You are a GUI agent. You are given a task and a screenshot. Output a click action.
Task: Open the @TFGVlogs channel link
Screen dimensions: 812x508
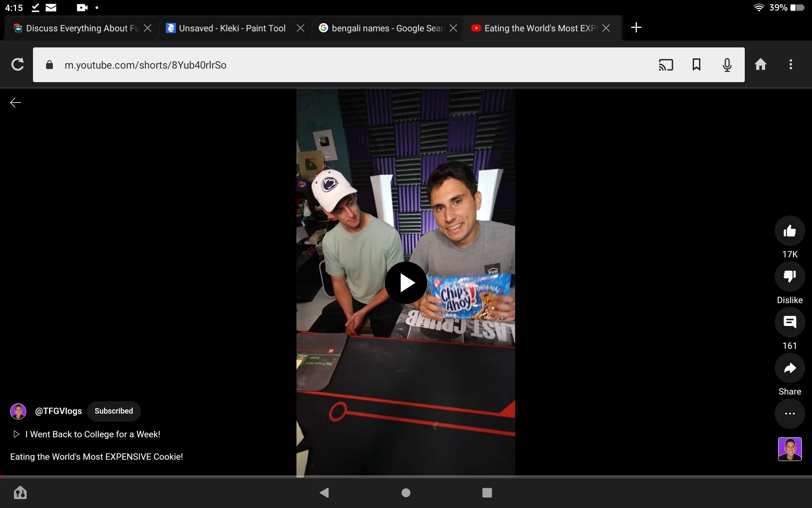[x=58, y=411]
